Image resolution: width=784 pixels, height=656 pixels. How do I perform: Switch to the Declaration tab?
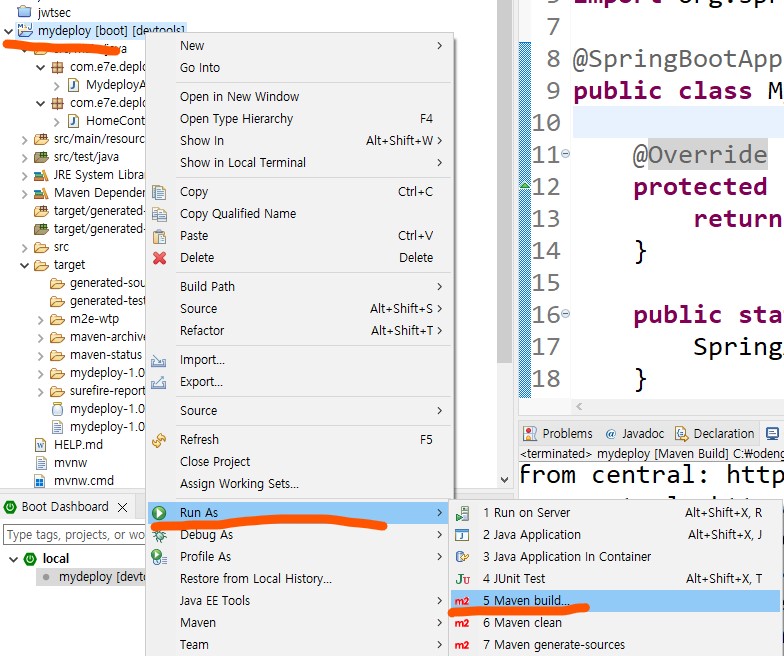[714, 434]
